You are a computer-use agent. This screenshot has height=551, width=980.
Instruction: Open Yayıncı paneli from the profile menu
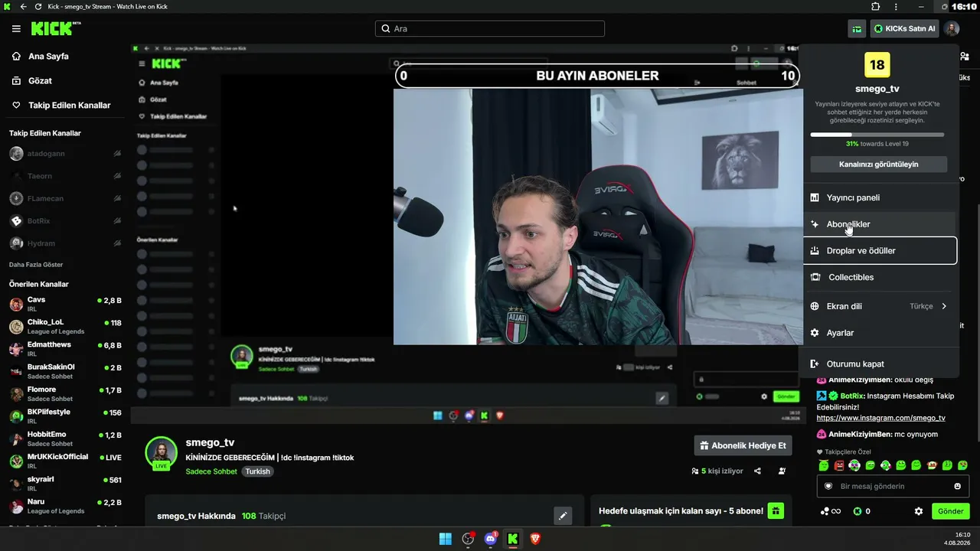(880, 197)
